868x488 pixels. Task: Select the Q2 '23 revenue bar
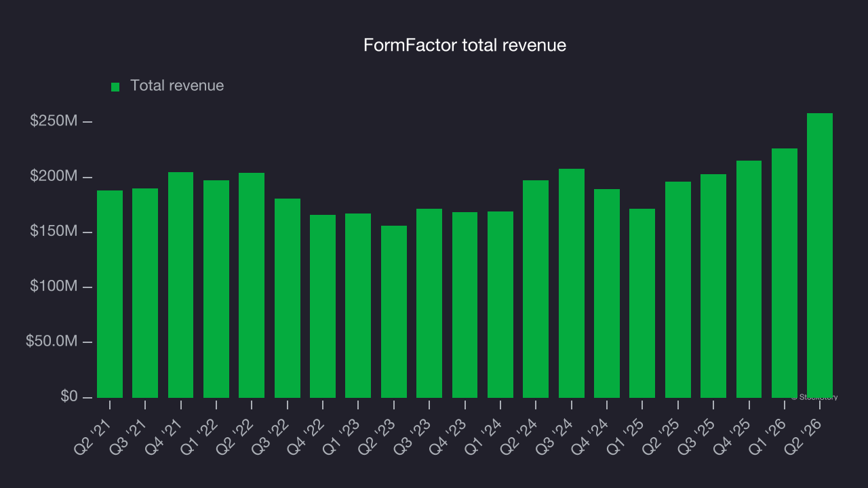(x=394, y=312)
